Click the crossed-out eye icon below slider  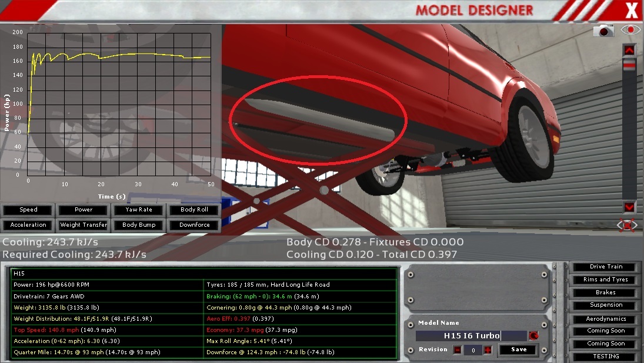pyautogui.click(x=628, y=225)
